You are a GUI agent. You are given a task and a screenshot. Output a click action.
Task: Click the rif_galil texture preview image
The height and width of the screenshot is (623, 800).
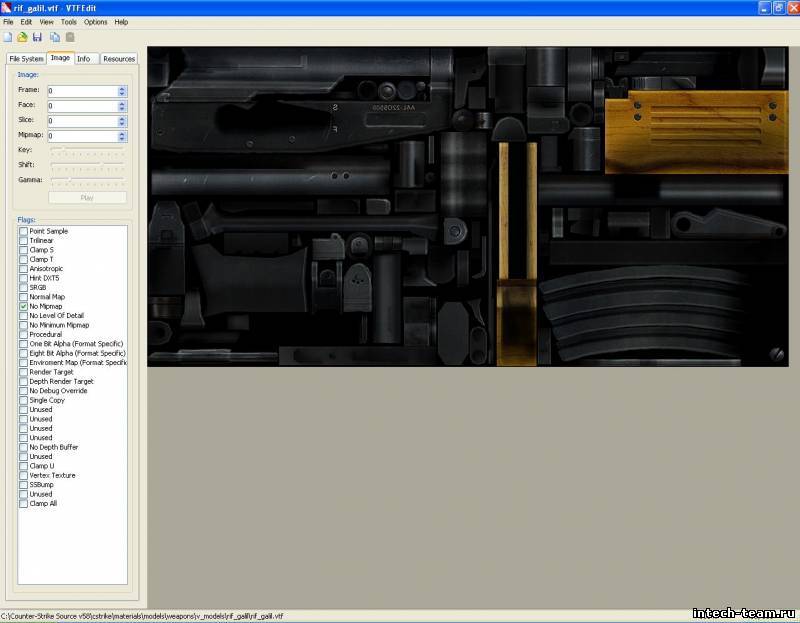(x=468, y=207)
